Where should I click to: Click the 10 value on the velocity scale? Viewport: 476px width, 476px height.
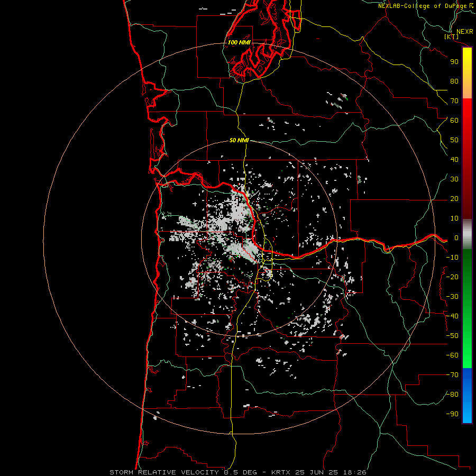coord(454,218)
